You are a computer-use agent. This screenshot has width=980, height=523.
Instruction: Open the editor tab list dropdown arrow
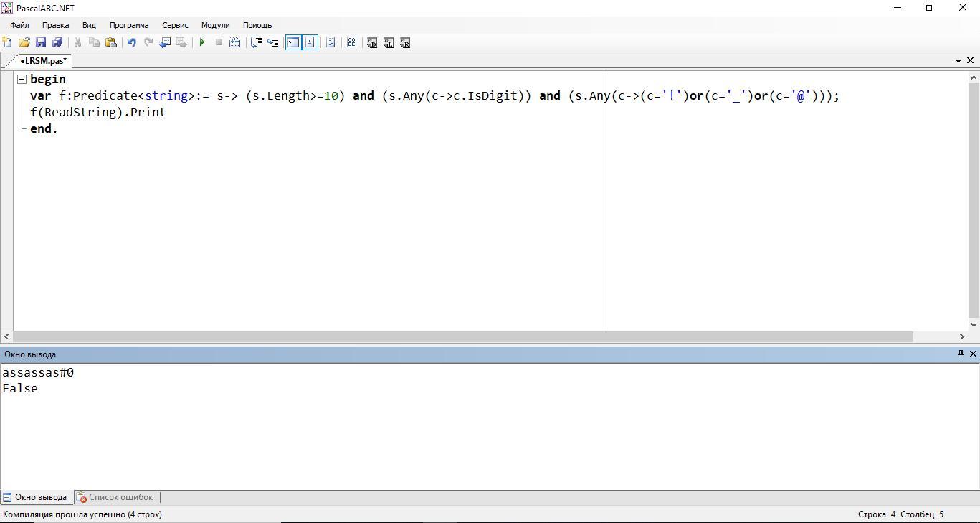958,61
